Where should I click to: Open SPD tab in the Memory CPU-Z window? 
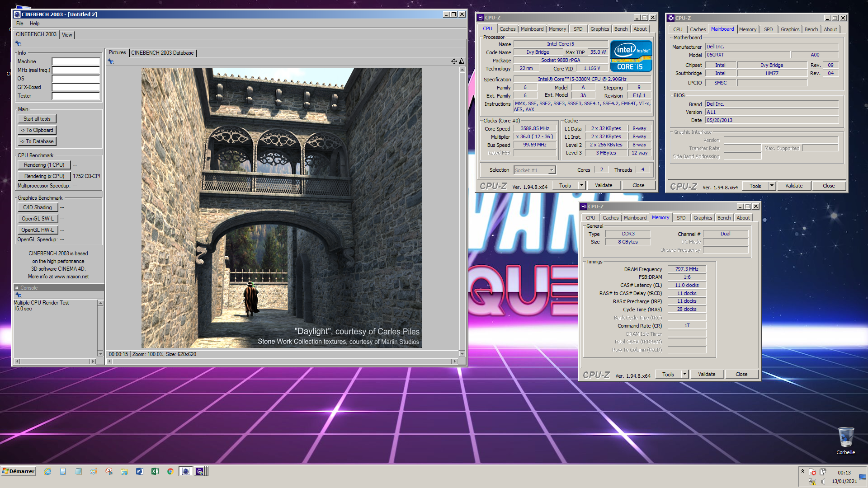click(x=681, y=218)
